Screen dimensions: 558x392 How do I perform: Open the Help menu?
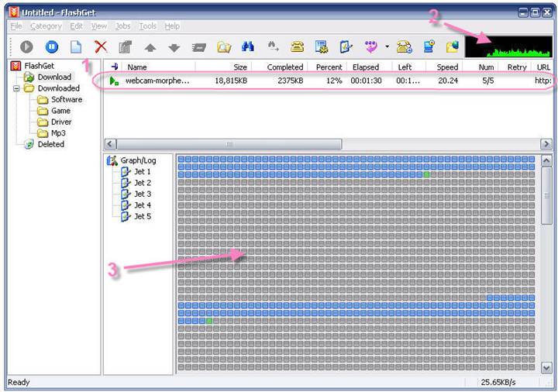coord(172,26)
